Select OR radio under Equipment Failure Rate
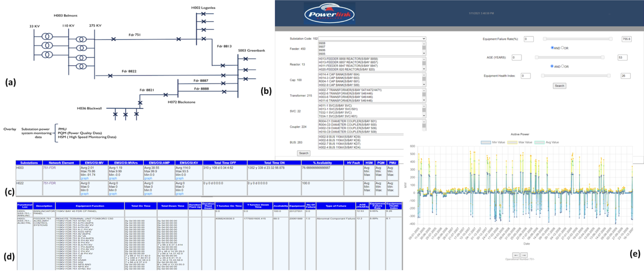This screenshot has height=276, width=644. pos(563,47)
